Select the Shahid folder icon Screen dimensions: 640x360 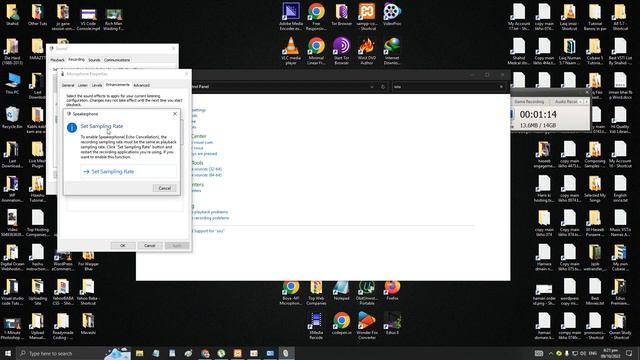click(12, 16)
